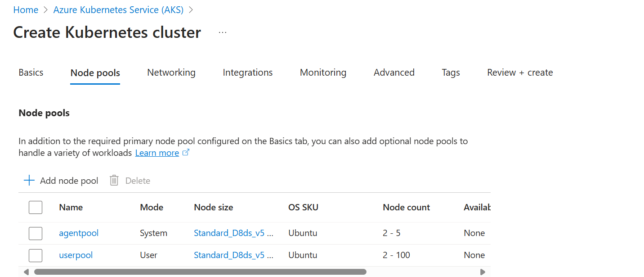Image resolution: width=644 pixels, height=277 pixels.
Task: Click the external link icon after Learn more
Action: (x=186, y=153)
